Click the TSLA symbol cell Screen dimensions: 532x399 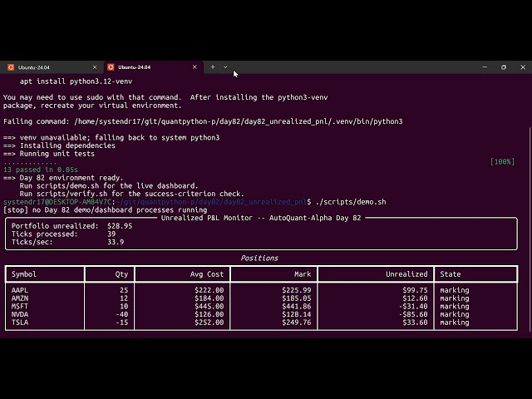(20, 323)
